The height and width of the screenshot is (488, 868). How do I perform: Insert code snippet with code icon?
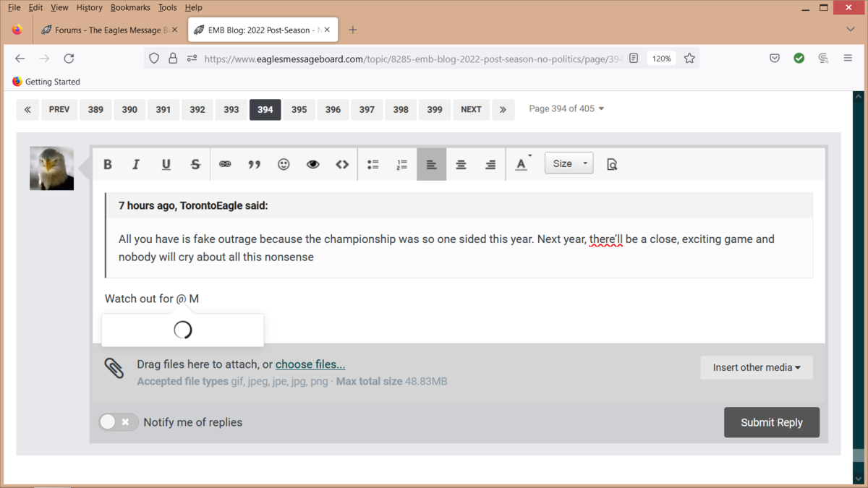[x=342, y=164]
